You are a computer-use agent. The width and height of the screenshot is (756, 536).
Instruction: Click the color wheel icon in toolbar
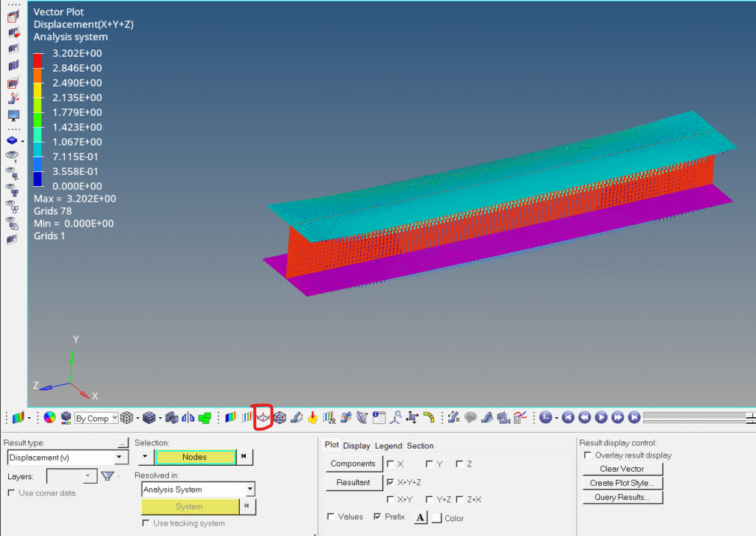[49, 418]
